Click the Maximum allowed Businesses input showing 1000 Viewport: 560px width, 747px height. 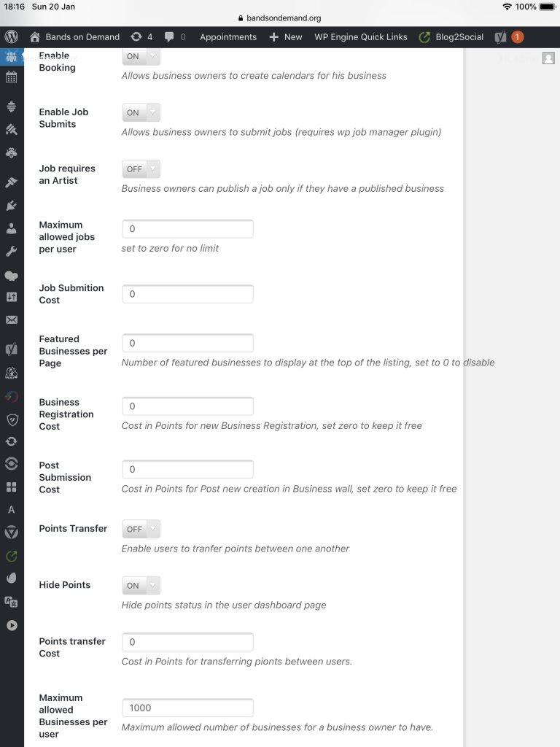[187, 708]
